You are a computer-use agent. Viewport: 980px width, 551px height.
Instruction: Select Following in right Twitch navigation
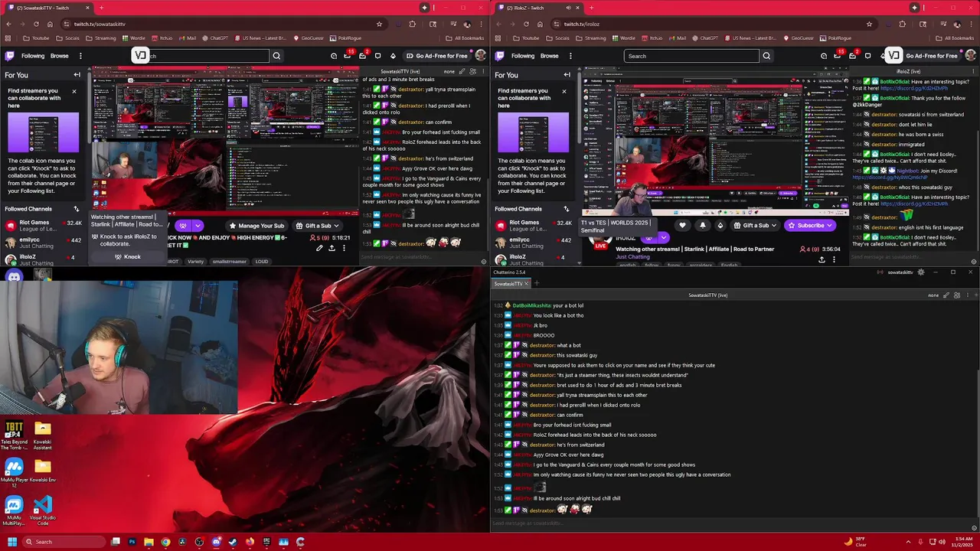pos(523,56)
